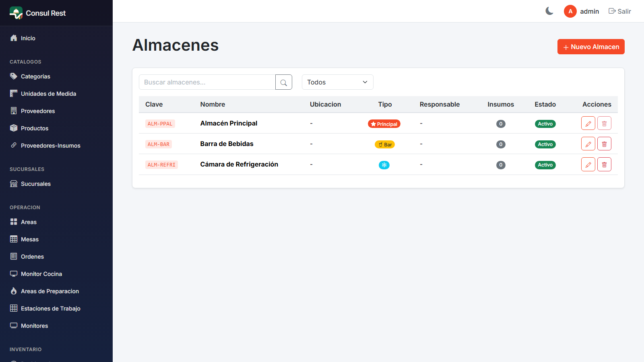Click the snowflake refrigeration badge
The image size is (644, 362).
[384, 165]
